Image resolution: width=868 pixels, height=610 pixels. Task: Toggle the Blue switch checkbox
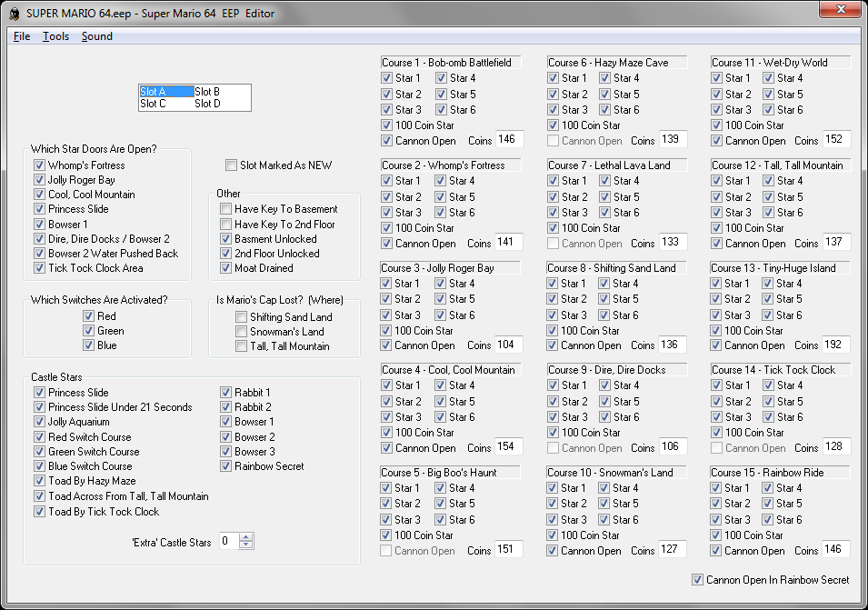88,345
